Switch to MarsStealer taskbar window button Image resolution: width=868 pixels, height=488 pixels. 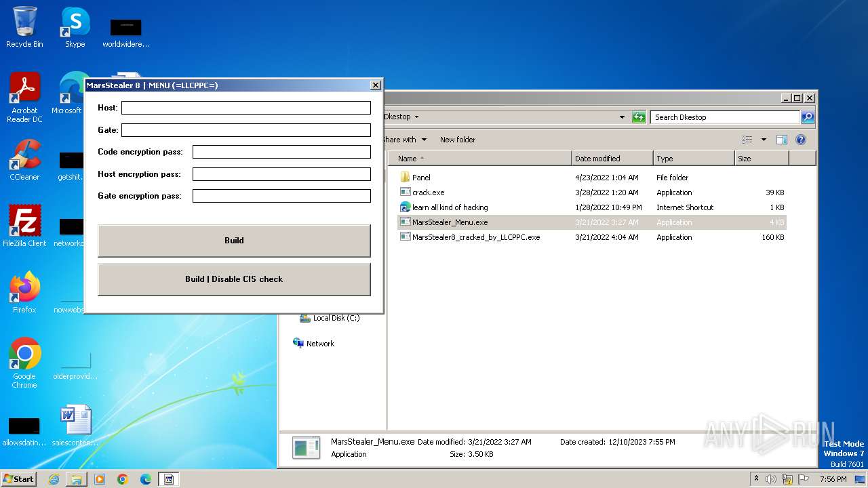(169, 479)
